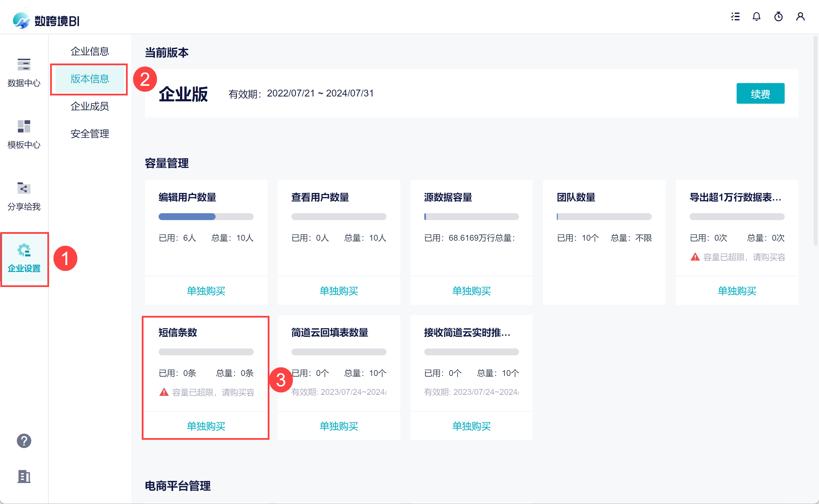Screen dimensions: 819x504
Task: Click the vertical page scrollbar
Action: click(815, 141)
